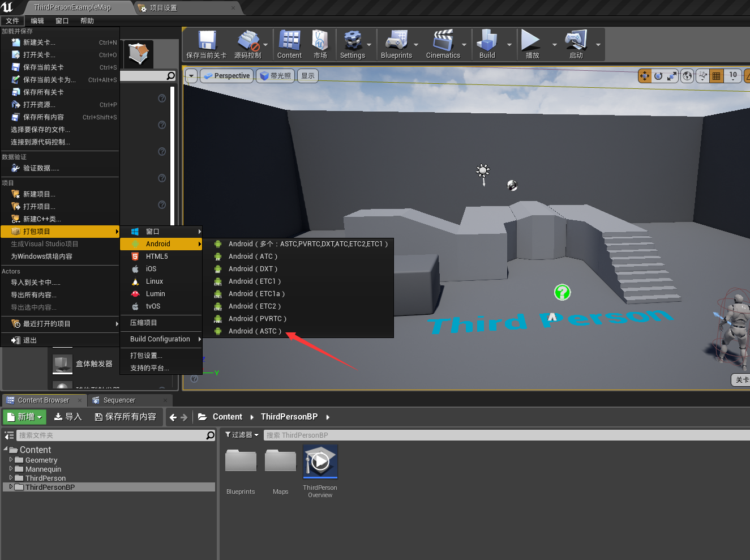
Task: Open Packaging Settings menu entry
Action: [161, 356]
